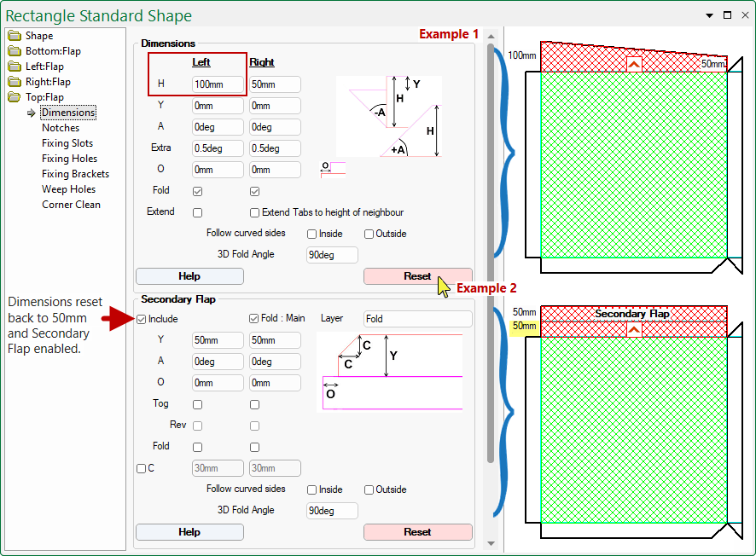The height and width of the screenshot is (556, 756).
Task: Collapse the Top:Flap open folder icon
Action: click(15, 97)
